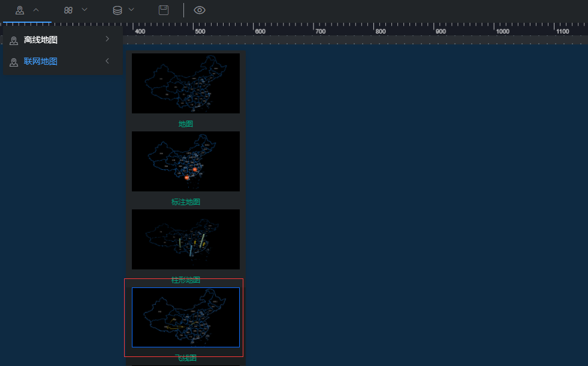Click the pin icon beside 离线地图
This screenshot has width=588, height=366.
coord(14,41)
